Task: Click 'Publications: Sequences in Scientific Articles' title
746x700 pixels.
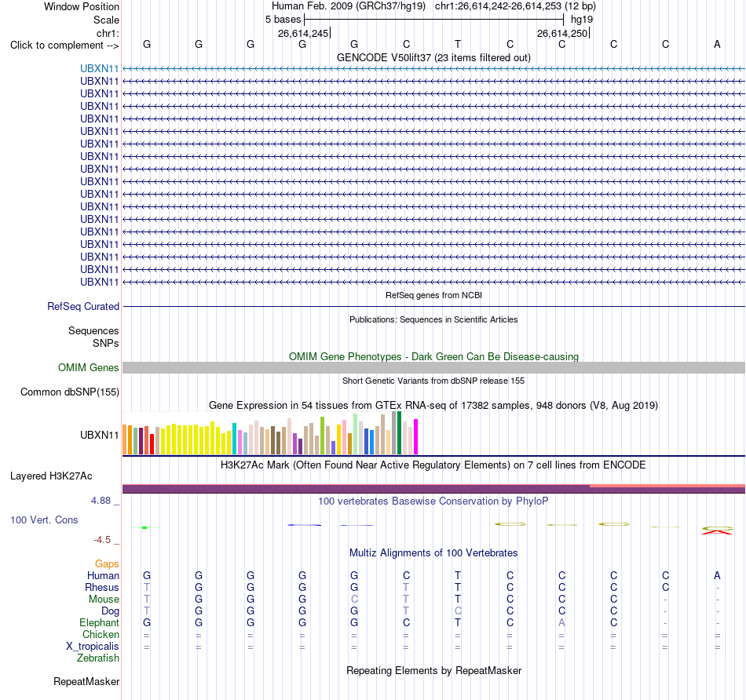Action: point(433,319)
